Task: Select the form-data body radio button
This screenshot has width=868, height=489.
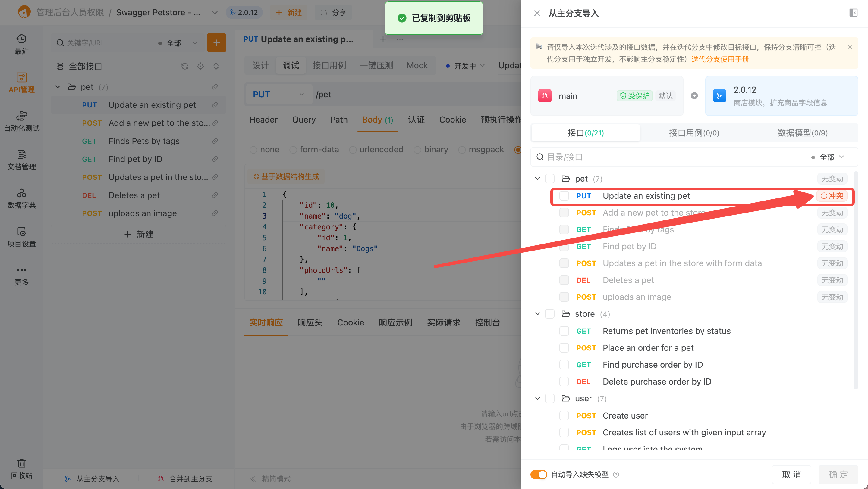Action: point(293,150)
